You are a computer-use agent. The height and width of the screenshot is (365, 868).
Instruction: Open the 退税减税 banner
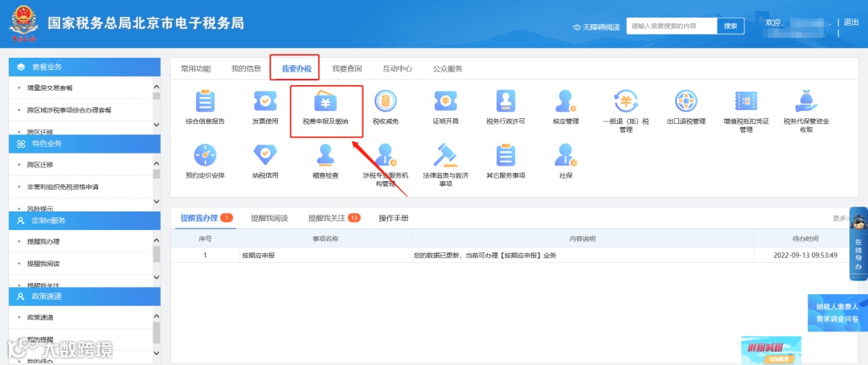click(x=771, y=350)
